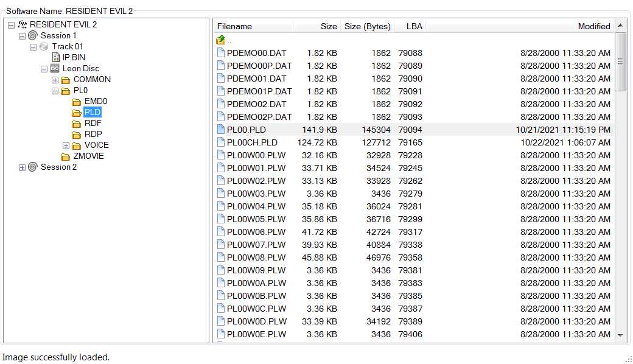633x364 pixels.
Task: Click the file icon of PL00W06.PLW
Action: point(221,231)
